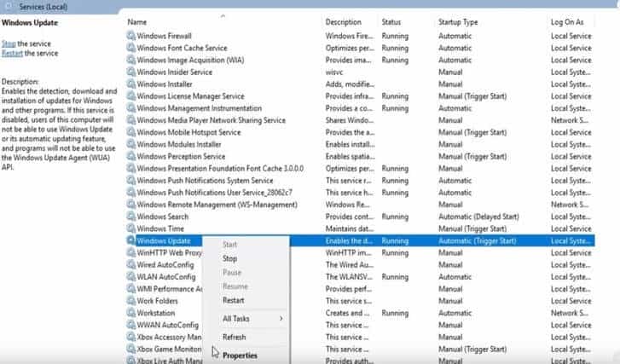Select Refresh in the context menu
The height and width of the screenshot is (364, 620).
(234, 337)
